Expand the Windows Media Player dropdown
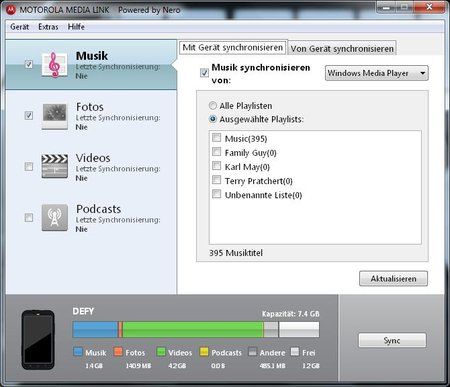Viewport: 450px width, 387px height. coord(377,73)
